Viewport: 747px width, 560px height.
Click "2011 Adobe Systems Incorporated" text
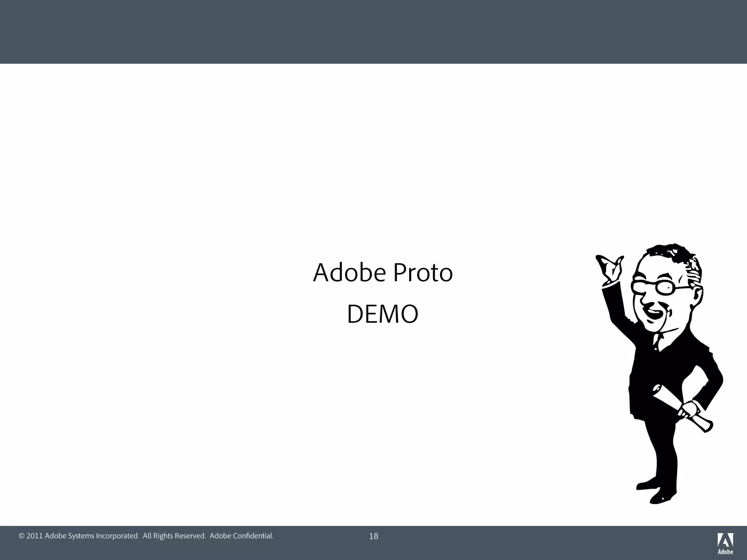point(83,536)
